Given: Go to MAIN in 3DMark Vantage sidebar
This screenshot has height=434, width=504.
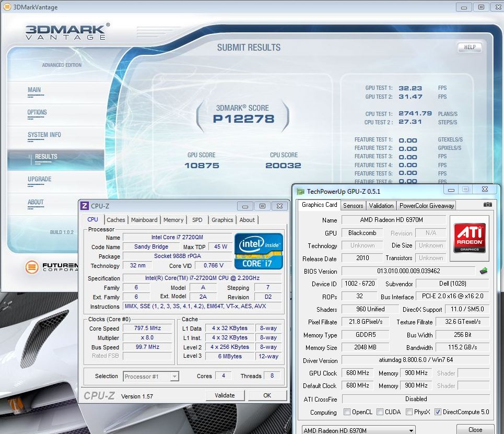Looking at the screenshot, I should tap(34, 90).
